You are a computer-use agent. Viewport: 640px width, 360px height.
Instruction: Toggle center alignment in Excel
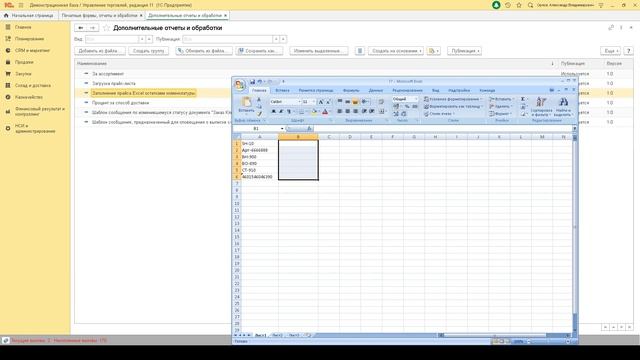[x=347, y=111]
